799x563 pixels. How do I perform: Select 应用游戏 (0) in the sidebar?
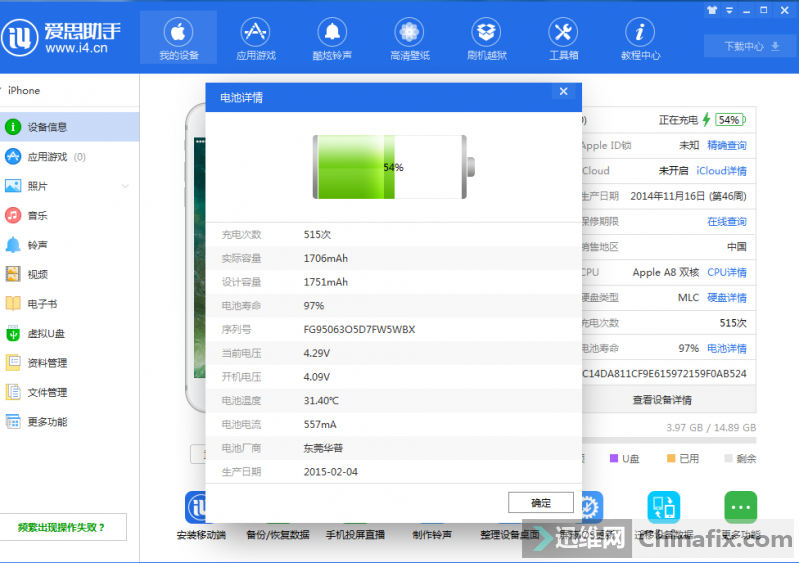click(x=69, y=156)
